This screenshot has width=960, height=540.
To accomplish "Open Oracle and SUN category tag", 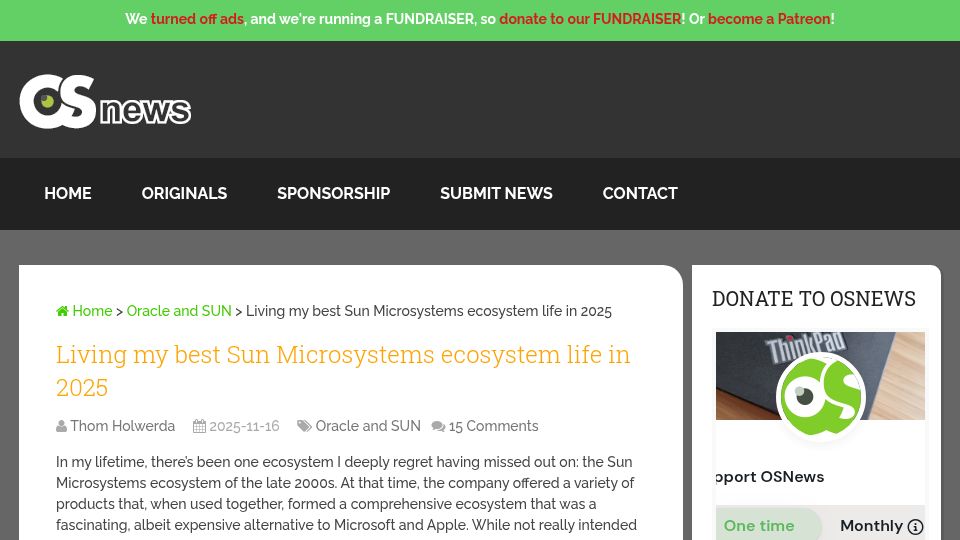I will point(368,426).
